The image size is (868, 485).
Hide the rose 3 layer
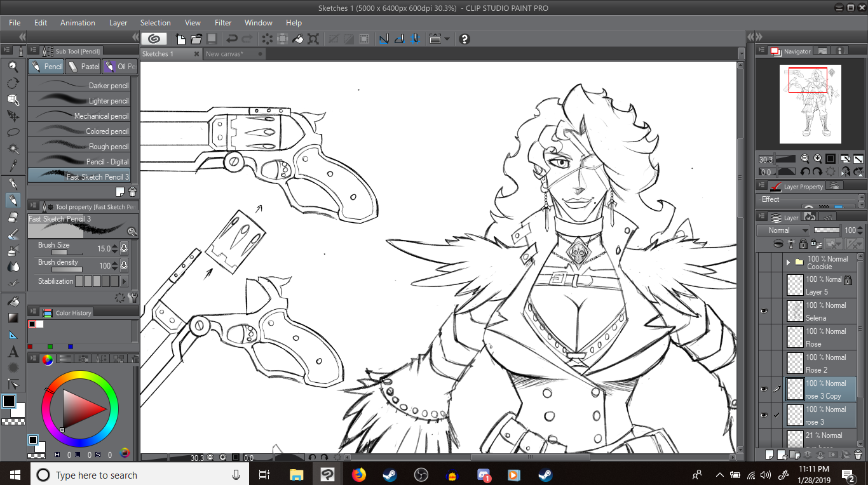point(764,415)
